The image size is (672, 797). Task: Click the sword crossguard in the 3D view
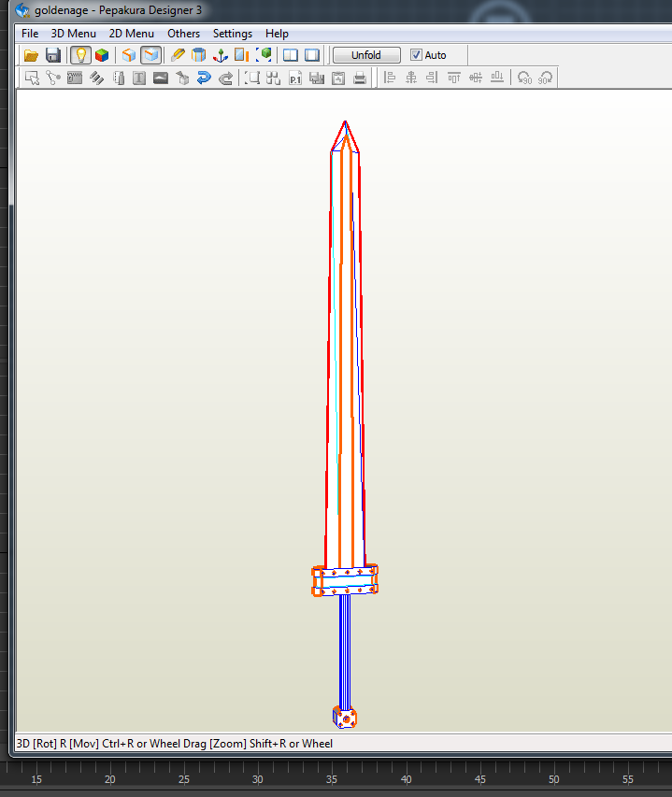(x=345, y=580)
